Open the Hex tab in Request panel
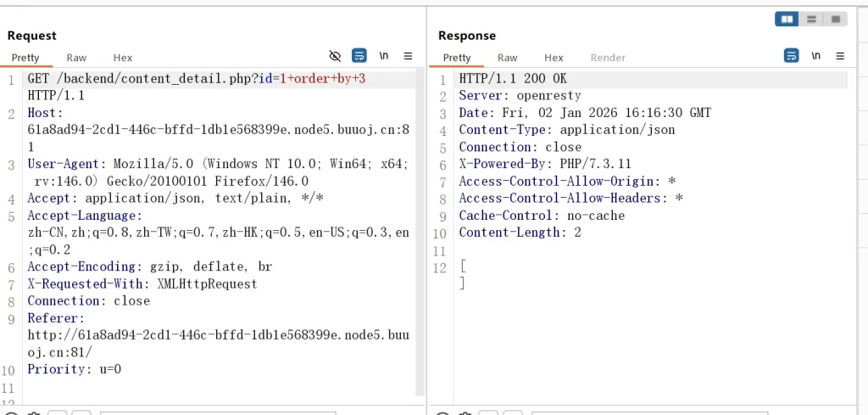The image size is (868, 415). click(123, 58)
